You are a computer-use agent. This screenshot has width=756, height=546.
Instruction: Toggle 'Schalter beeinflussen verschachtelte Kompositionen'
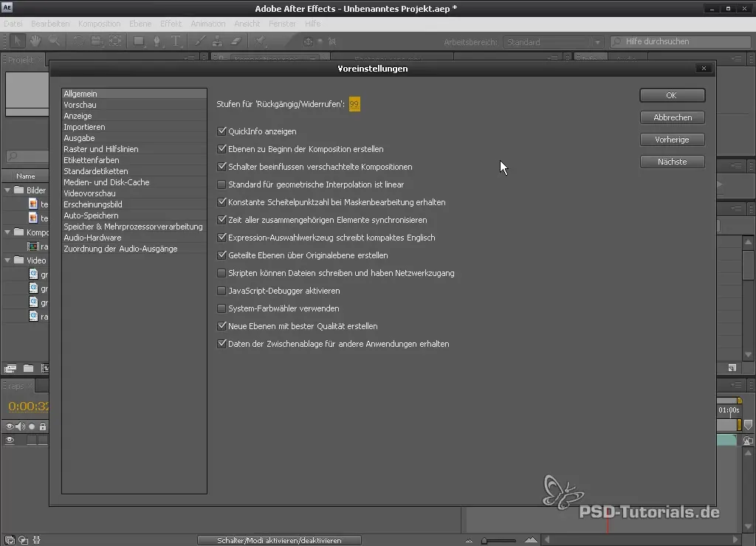[x=221, y=167]
